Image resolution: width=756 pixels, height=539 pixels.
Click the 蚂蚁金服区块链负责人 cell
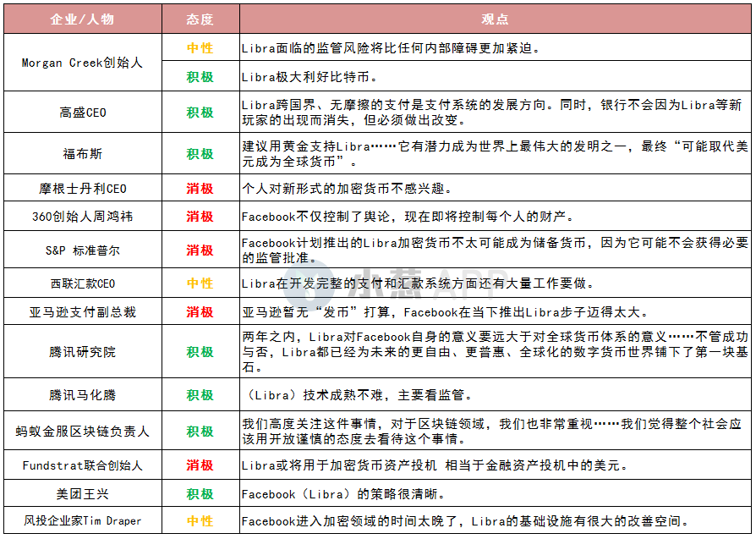(82, 431)
